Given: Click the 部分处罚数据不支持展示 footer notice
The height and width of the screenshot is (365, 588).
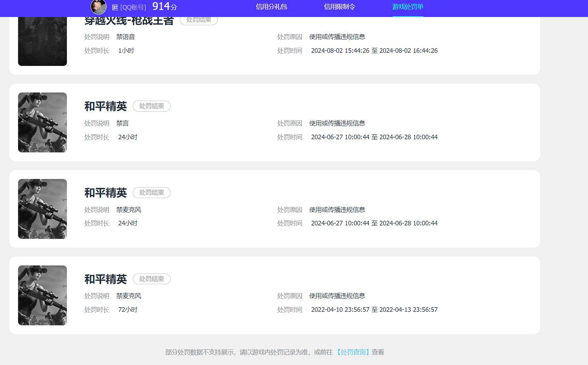Looking at the screenshot, I should click(274, 352).
